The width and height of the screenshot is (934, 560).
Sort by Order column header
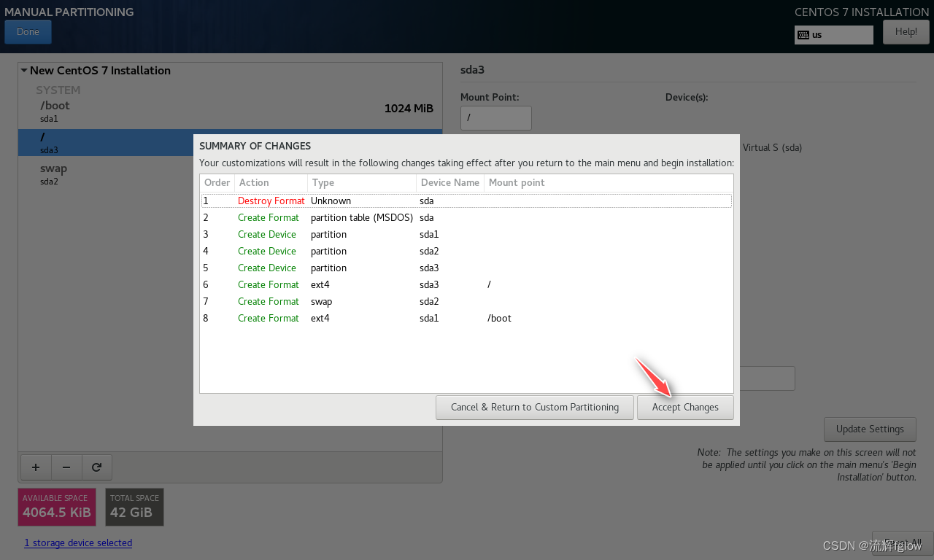click(217, 183)
